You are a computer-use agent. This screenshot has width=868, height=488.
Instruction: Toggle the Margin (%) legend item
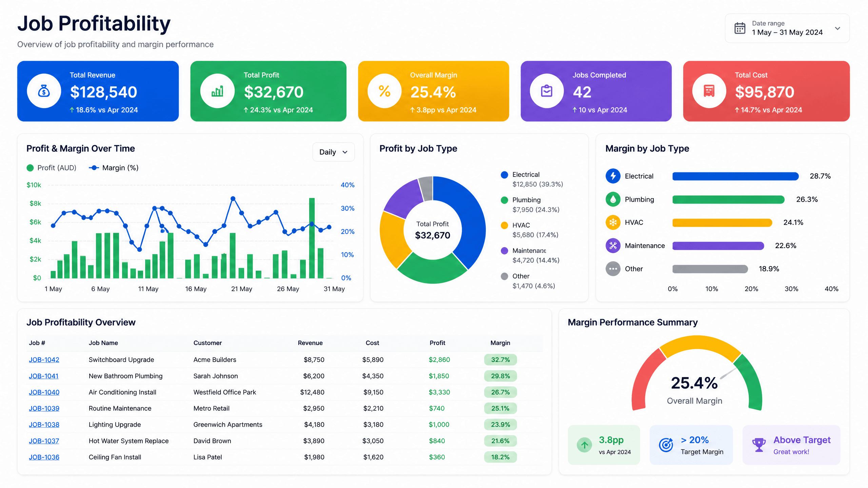114,168
